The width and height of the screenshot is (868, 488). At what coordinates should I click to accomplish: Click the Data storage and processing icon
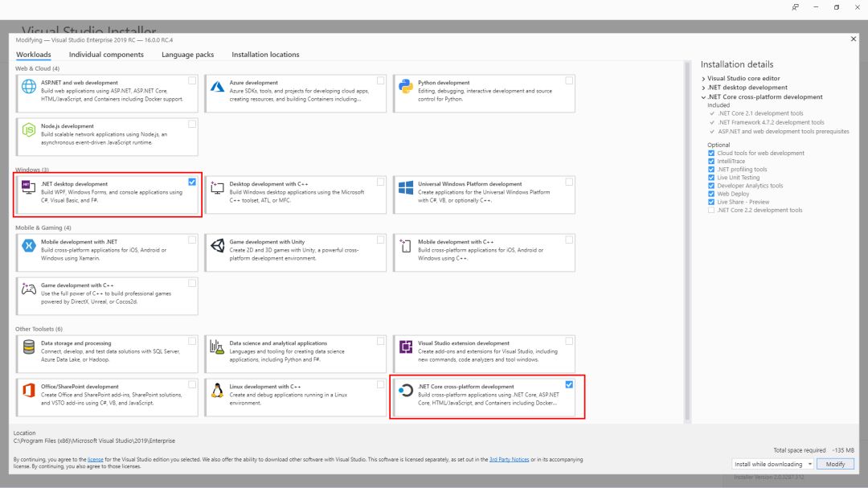pyautogui.click(x=29, y=347)
